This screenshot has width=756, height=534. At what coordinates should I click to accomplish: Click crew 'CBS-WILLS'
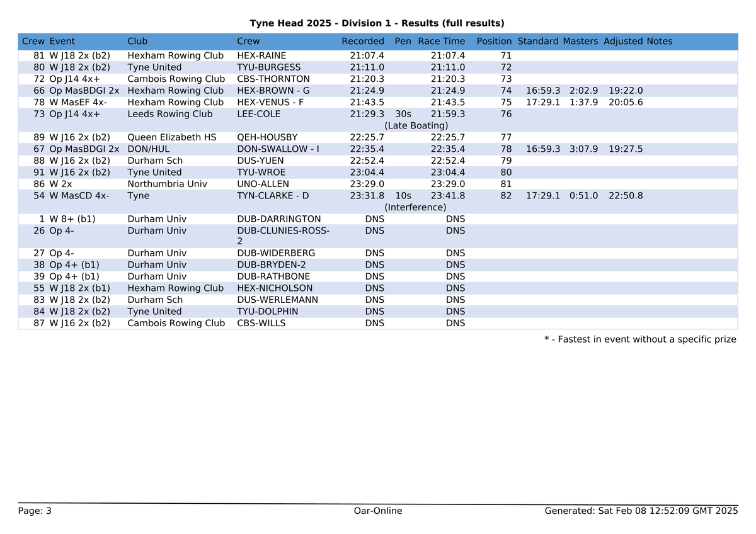click(261, 323)
